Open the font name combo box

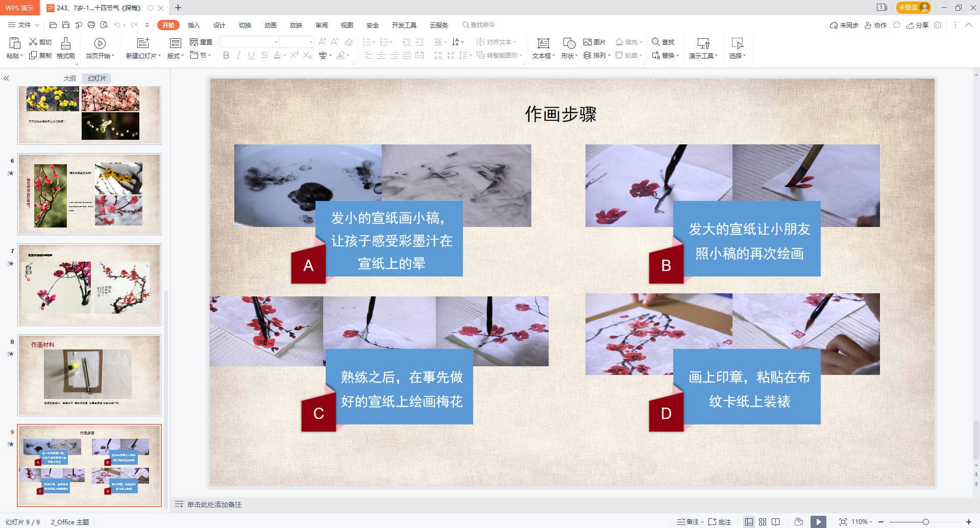pos(250,42)
